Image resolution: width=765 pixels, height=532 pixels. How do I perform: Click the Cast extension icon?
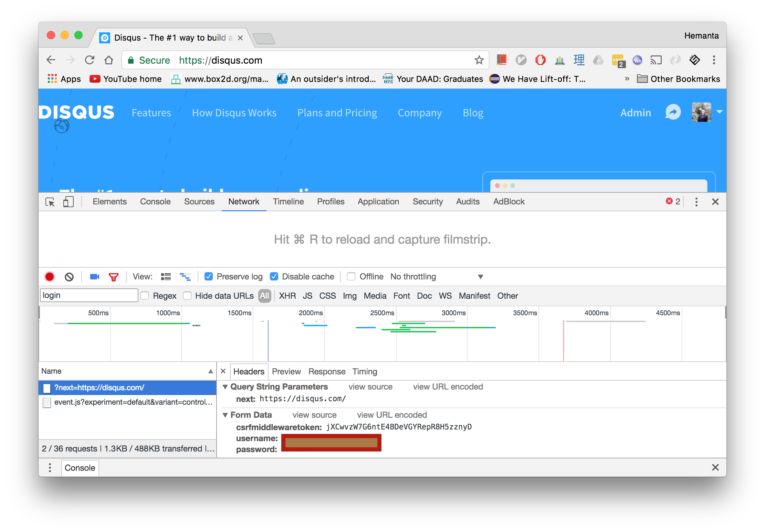(656, 60)
